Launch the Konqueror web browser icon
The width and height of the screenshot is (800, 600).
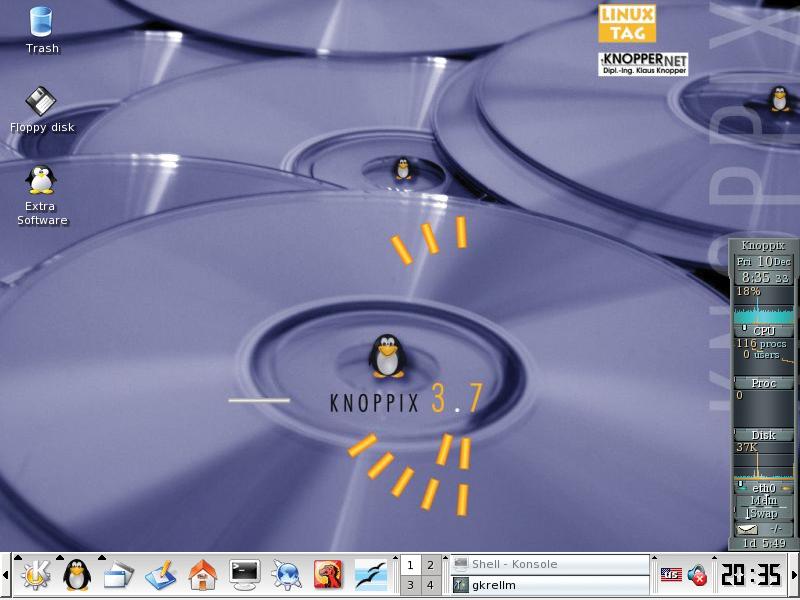point(286,576)
